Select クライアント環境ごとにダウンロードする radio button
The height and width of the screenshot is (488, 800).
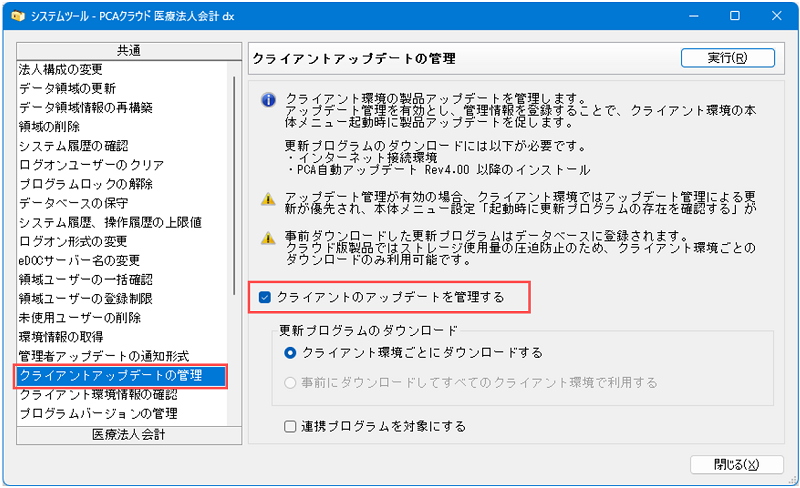[290, 353]
